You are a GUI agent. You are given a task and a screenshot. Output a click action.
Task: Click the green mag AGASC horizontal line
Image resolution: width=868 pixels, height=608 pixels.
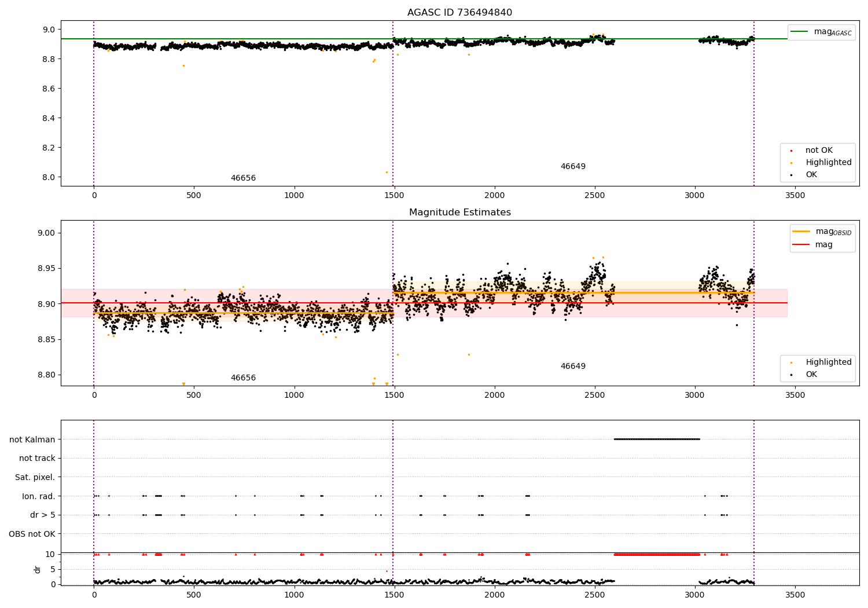[x=424, y=39]
